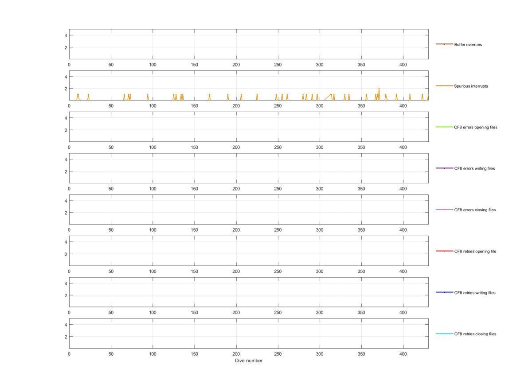
Task: Click the CF8 errors writing files legend
Action: tap(474, 169)
